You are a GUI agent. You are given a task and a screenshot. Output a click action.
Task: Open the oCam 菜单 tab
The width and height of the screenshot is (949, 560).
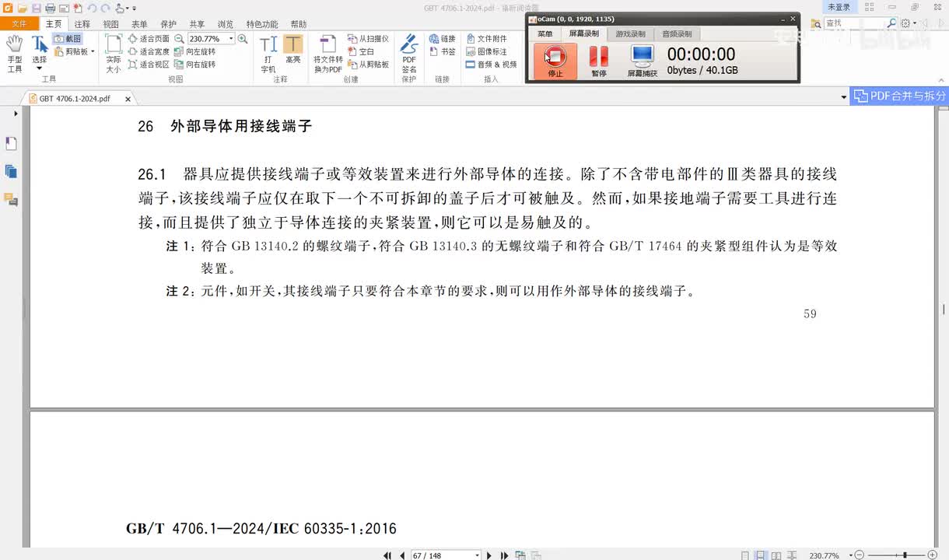pyautogui.click(x=545, y=33)
